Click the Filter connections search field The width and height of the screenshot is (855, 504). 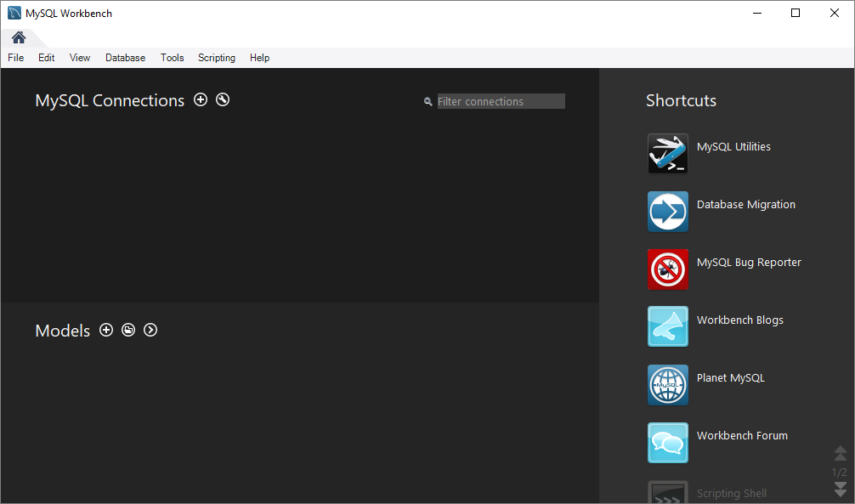(501, 101)
